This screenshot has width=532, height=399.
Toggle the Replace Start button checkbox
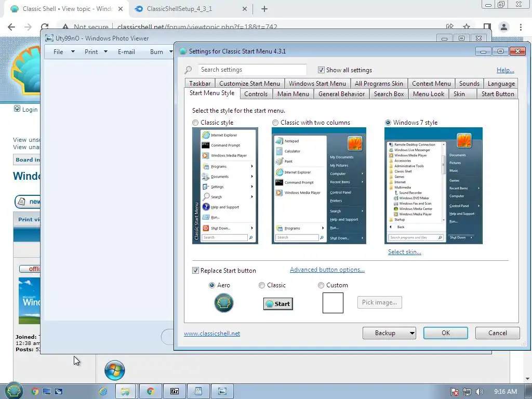[195, 270]
